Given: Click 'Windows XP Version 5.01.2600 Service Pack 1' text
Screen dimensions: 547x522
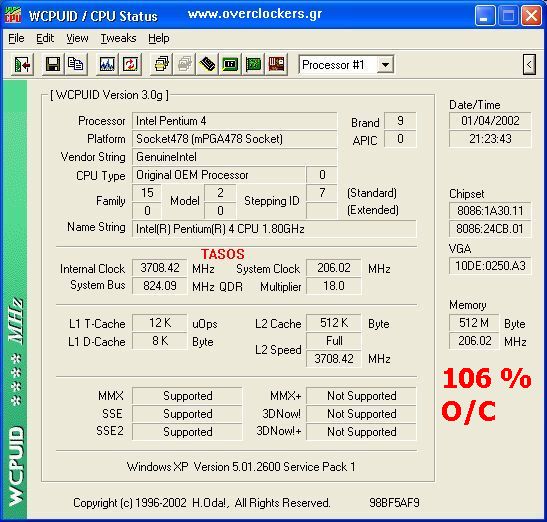Looking at the screenshot, I should [x=241, y=467].
